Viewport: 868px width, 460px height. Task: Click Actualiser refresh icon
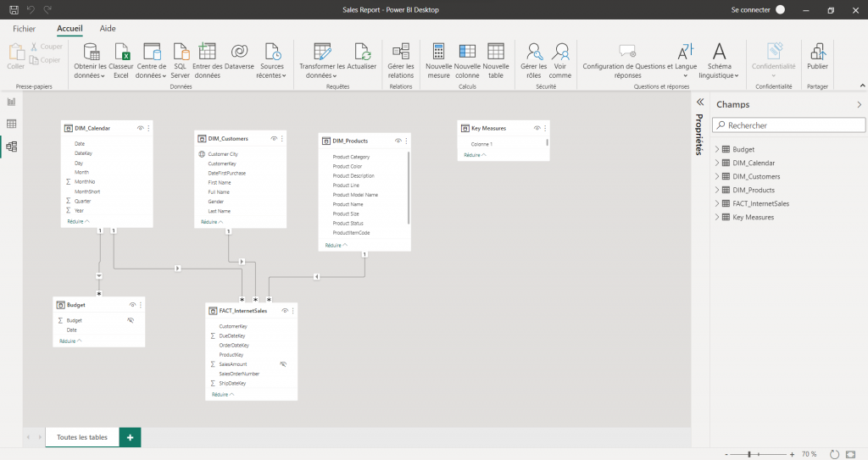coord(362,52)
